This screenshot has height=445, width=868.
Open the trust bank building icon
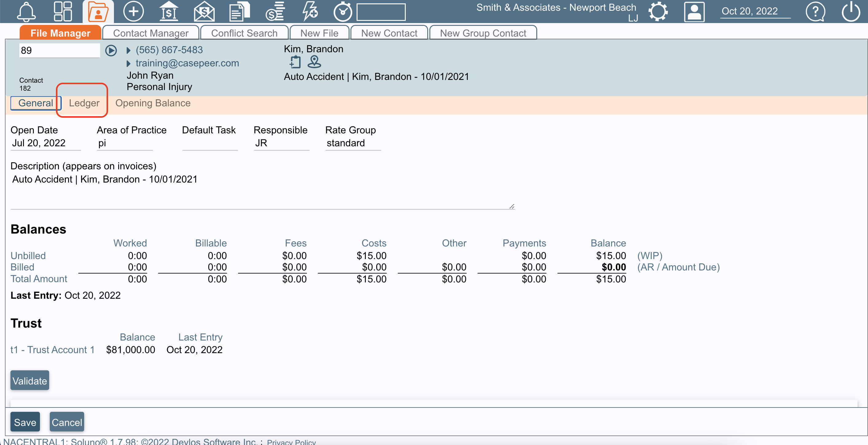[x=169, y=12]
